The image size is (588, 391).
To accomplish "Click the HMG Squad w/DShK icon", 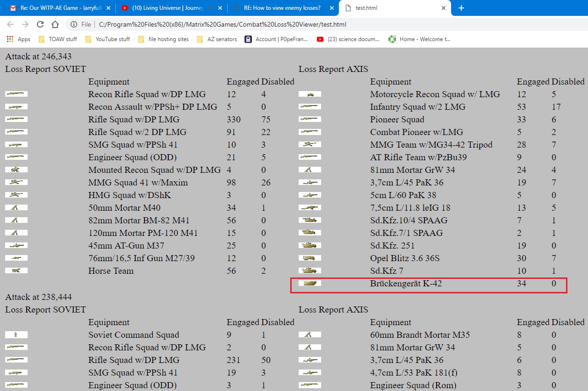I will tap(16, 195).
